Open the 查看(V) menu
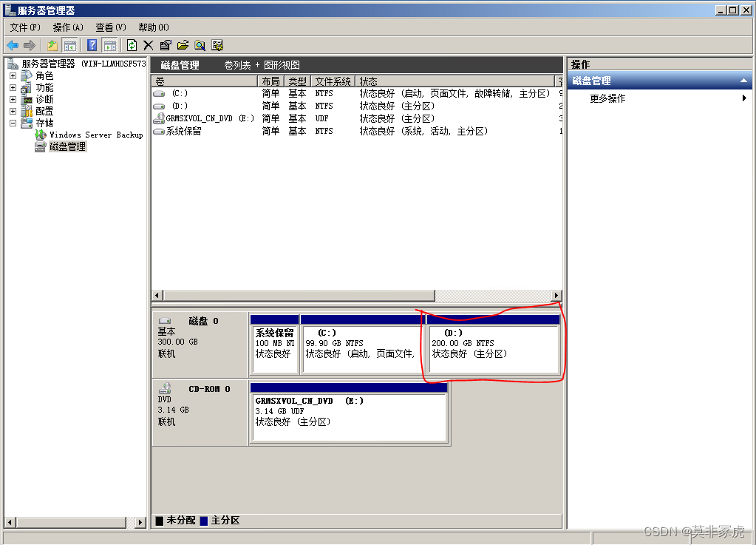The height and width of the screenshot is (545, 756). pos(111,27)
